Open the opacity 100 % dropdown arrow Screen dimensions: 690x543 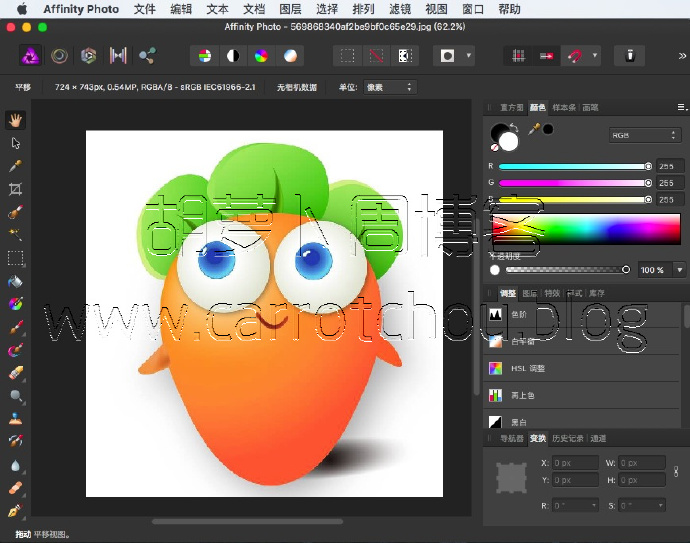[680, 270]
